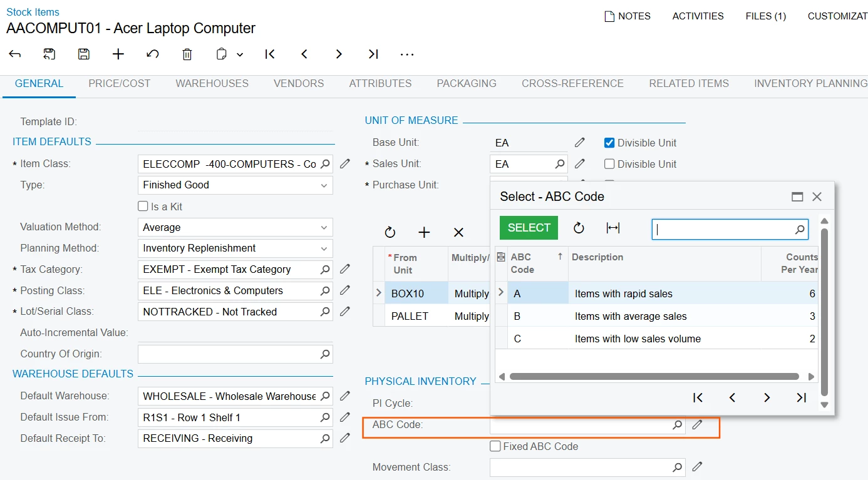
Task: Open the Valuation Method dropdown
Action: click(x=324, y=228)
